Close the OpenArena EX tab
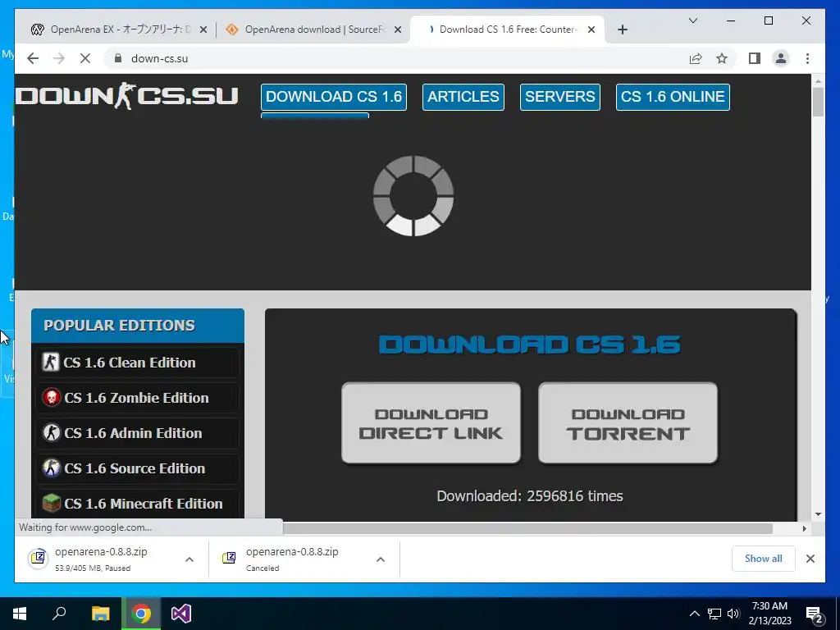 (203, 30)
